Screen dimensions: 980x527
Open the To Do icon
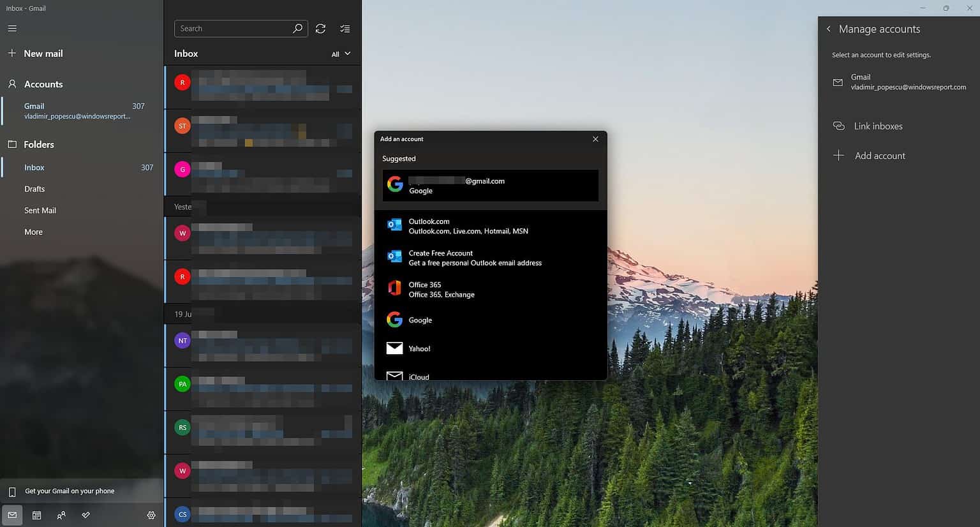[85, 515]
